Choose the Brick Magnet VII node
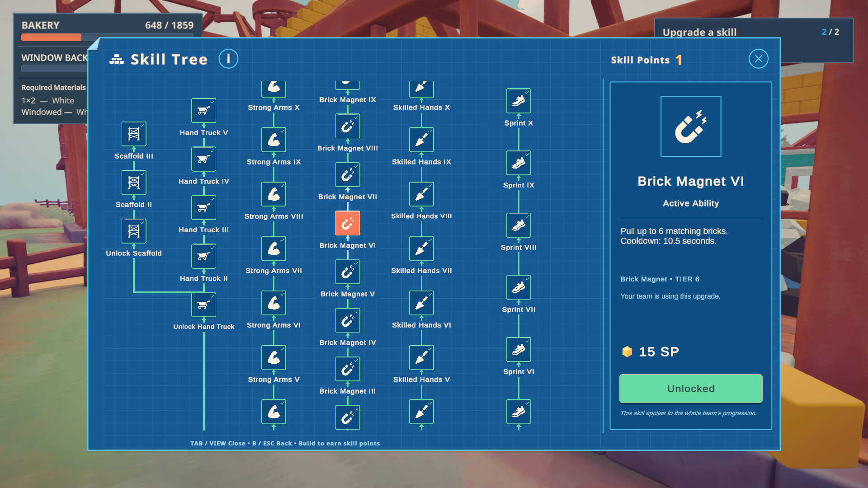The image size is (868, 488). pyautogui.click(x=348, y=175)
